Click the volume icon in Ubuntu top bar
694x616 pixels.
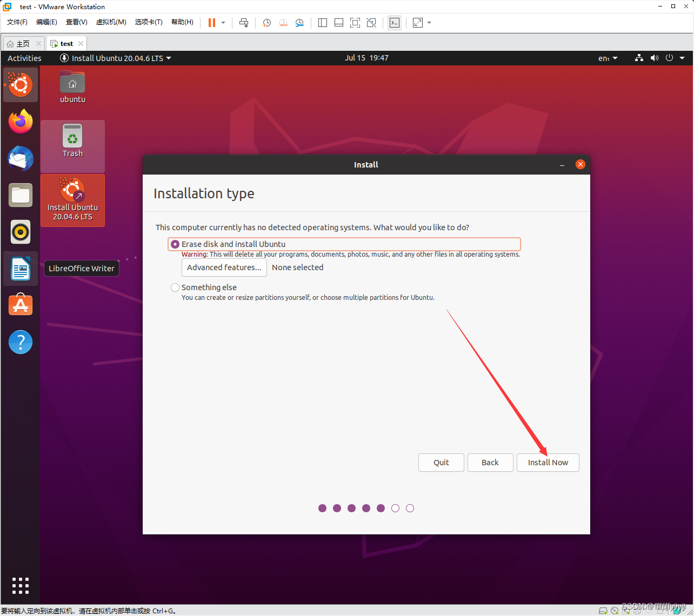(655, 58)
